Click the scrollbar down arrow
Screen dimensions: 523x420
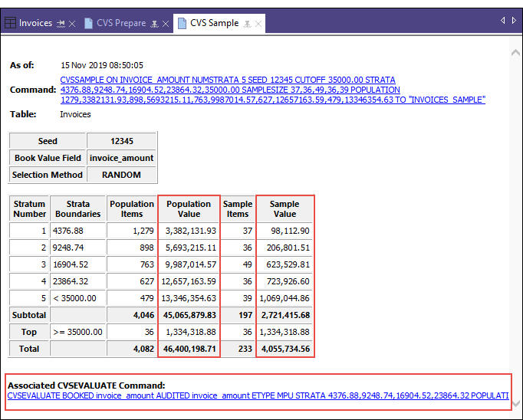(515, 402)
